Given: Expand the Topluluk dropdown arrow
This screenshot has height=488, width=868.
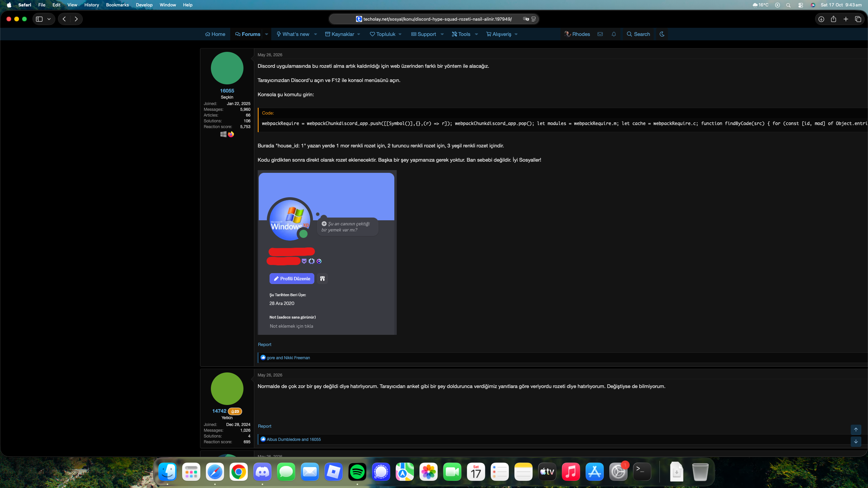Looking at the screenshot, I should 400,34.
